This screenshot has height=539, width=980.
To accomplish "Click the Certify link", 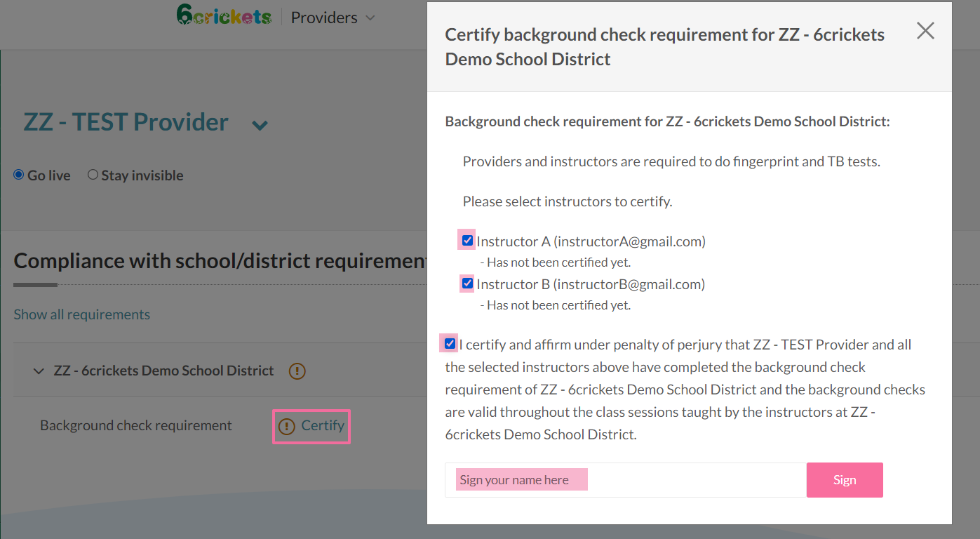I will coord(323,426).
